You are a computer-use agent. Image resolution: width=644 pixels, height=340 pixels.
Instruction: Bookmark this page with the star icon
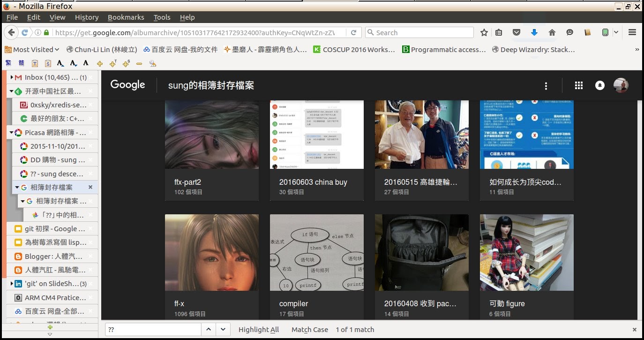pyautogui.click(x=484, y=33)
